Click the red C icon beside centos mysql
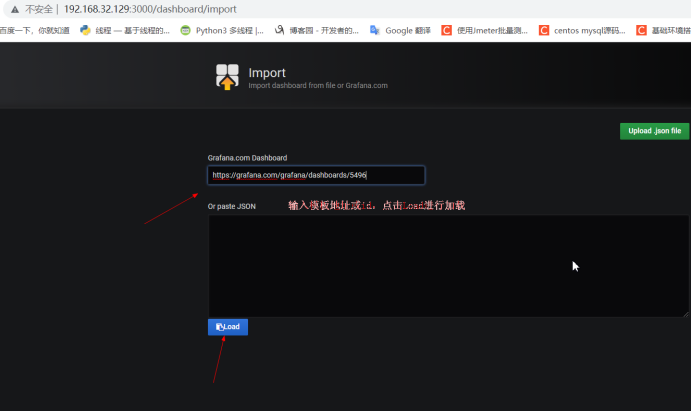The width and height of the screenshot is (691, 412). tap(544, 30)
